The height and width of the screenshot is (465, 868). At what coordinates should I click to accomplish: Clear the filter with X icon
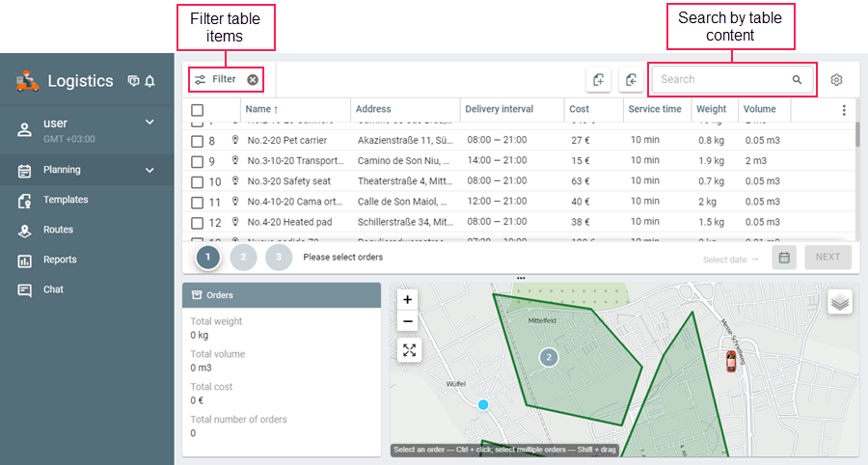pyautogui.click(x=253, y=80)
